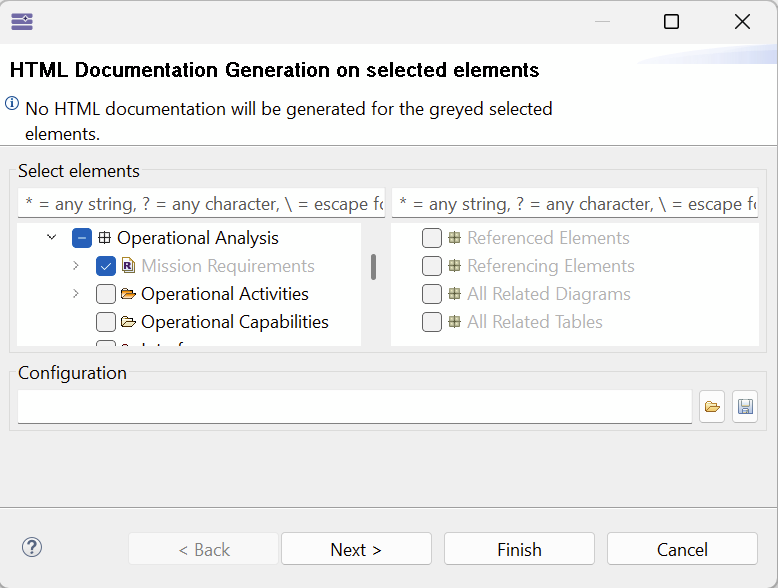778x588 pixels.
Task: Toggle the Operational Analysis checkbox
Action: [x=82, y=238]
